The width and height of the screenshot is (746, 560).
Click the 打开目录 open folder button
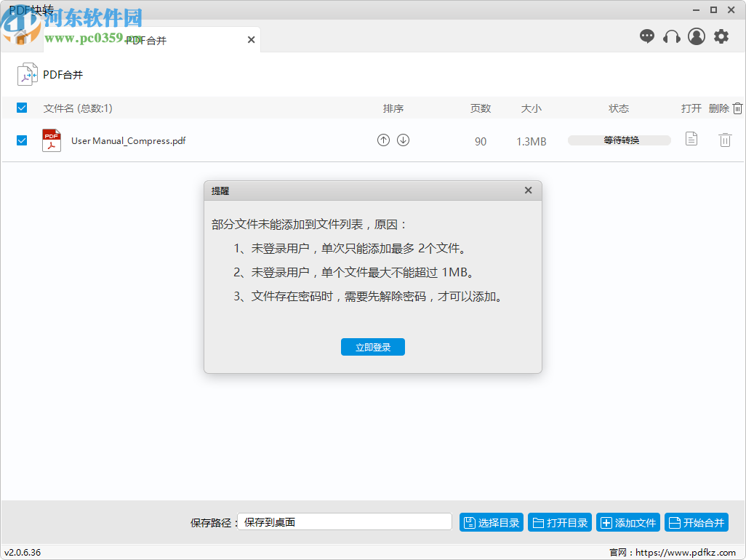(559, 521)
